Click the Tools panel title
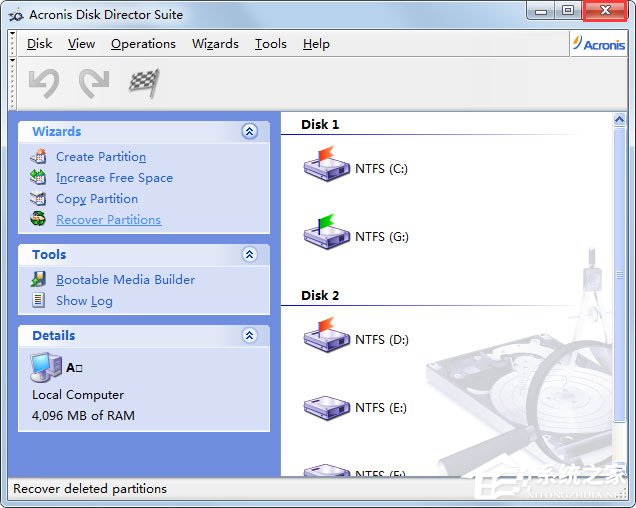Viewport: 636px width, 508px height. click(49, 254)
